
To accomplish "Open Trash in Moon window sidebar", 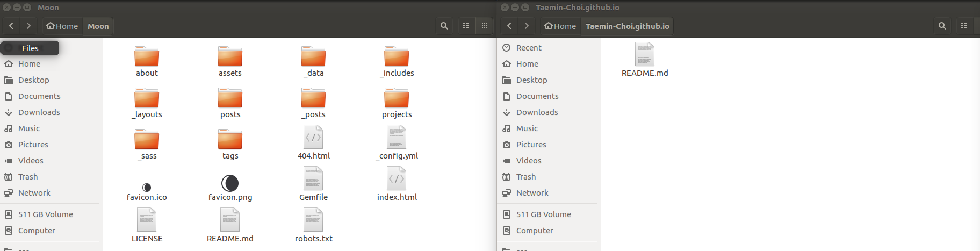I will 49,177.
